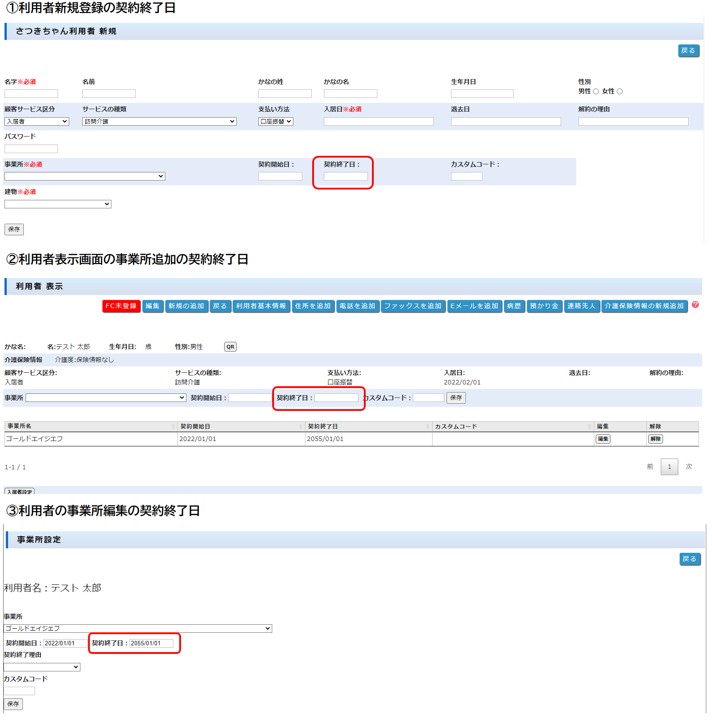
Task: Expand the サービスの種類 dropdown
Action: [159, 122]
